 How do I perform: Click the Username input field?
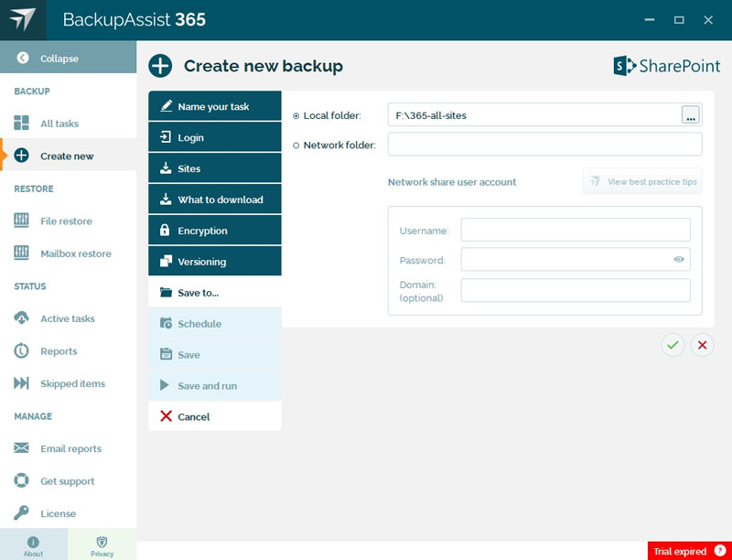point(576,230)
